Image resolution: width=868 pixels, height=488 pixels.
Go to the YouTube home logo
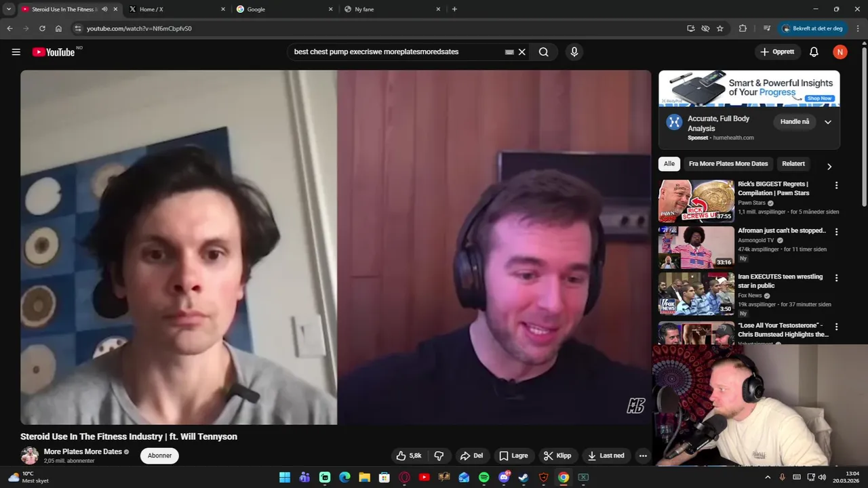pyautogui.click(x=54, y=52)
